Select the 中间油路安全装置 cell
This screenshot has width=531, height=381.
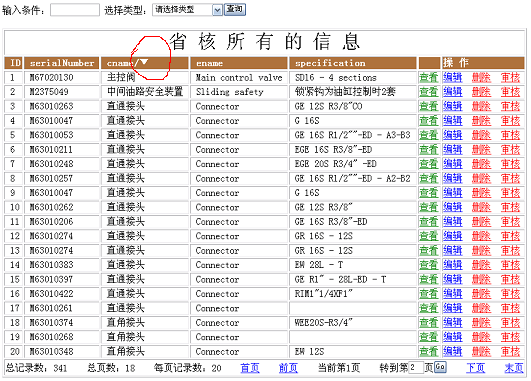pyautogui.click(x=145, y=92)
